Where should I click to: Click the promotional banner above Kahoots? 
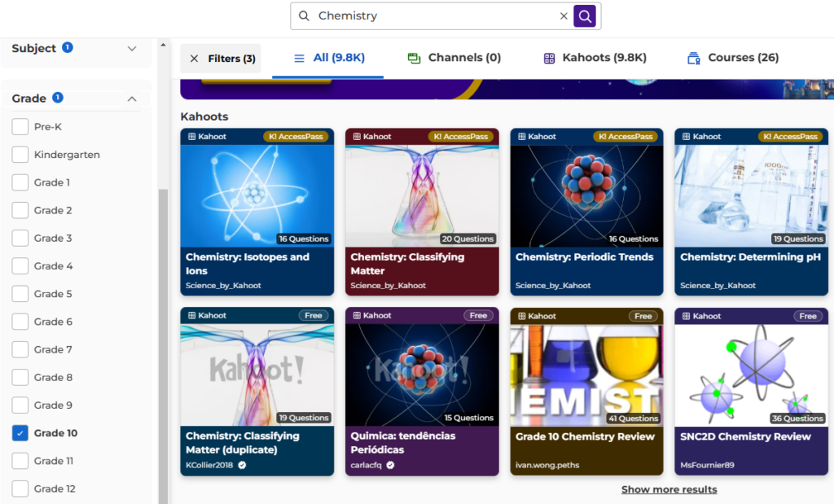(507, 90)
